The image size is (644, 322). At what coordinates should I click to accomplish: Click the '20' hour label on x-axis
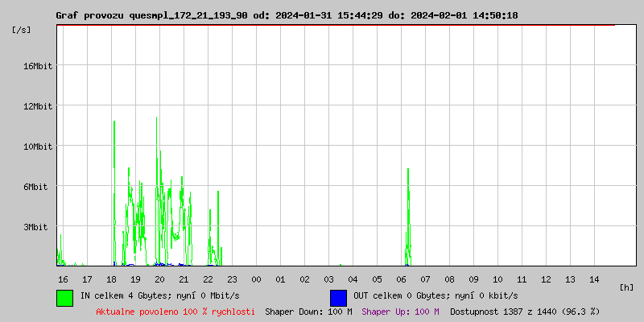pyautogui.click(x=159, y=279)
